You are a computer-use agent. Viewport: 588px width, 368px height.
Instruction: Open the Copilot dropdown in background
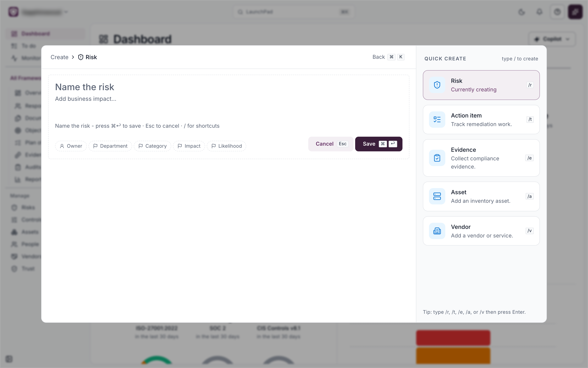[552, 39]
